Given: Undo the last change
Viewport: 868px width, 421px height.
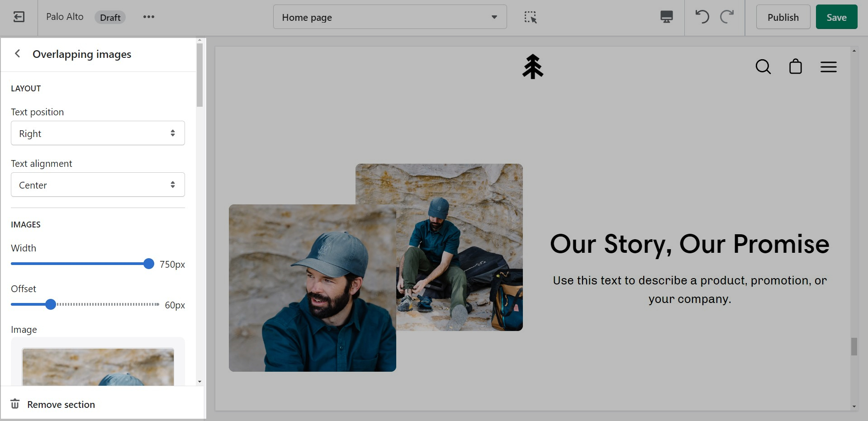Looking at the screenshot, I should (702, 17).
